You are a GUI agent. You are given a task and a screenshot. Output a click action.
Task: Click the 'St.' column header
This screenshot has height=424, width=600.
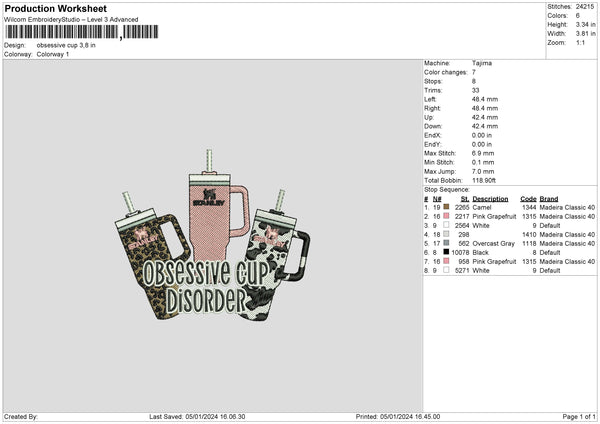[x=465, y=199]
